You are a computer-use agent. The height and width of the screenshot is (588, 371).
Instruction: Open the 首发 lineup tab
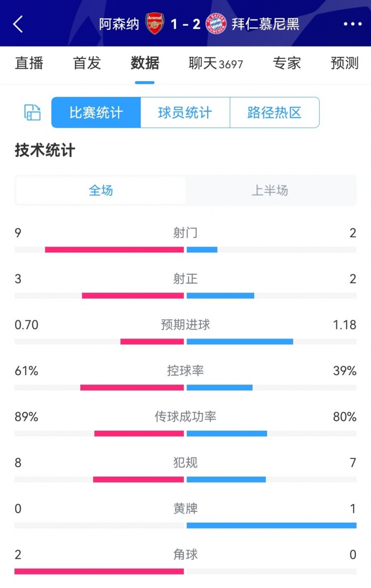coord(87,63)
